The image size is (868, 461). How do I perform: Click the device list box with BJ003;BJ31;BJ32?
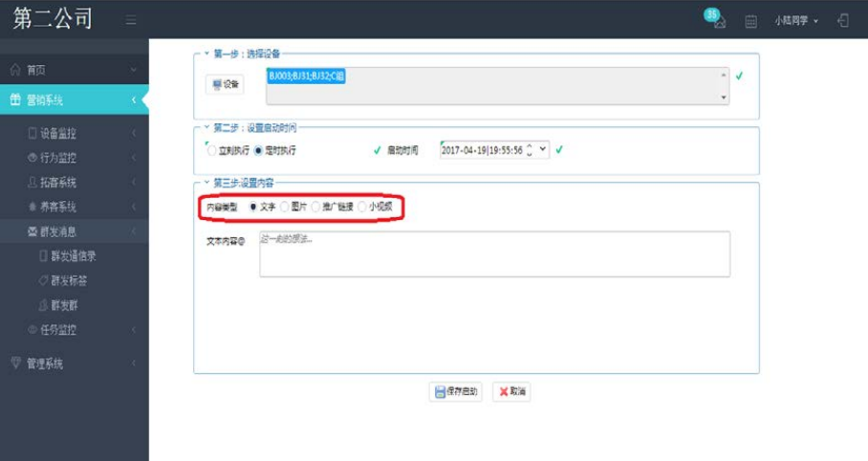pyautogui.click(x=497, y=86)
